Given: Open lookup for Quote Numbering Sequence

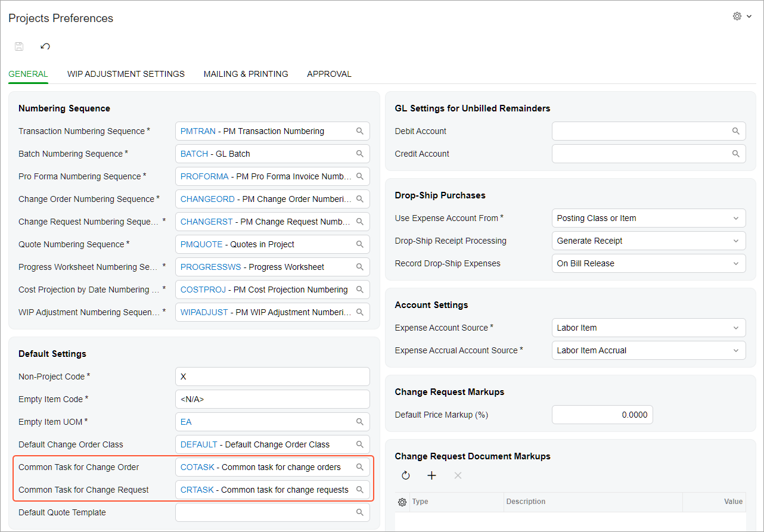Looking at the screenshot, I should [360, 244].
